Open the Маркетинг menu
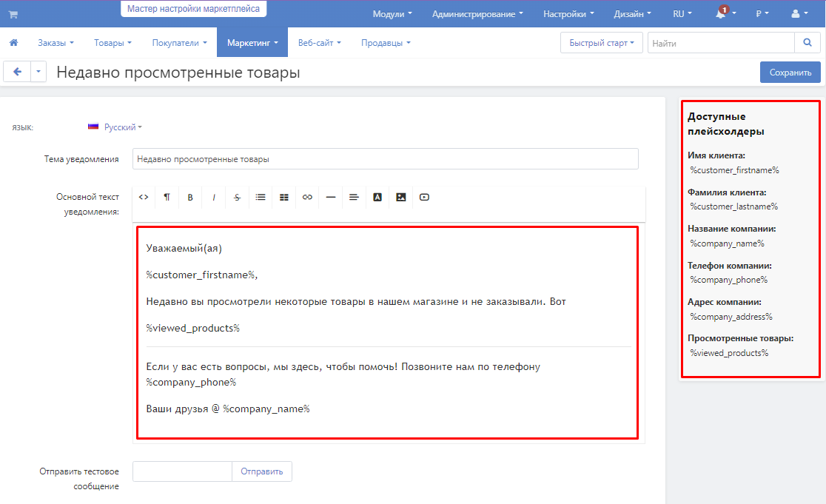This screenshot has height=504, width=826. coord(252,43)
